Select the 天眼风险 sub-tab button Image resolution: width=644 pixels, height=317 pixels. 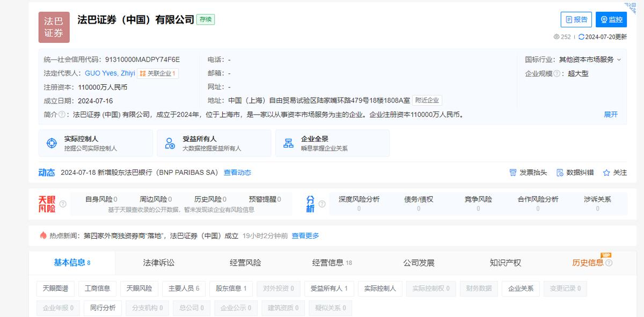(139, 289)
